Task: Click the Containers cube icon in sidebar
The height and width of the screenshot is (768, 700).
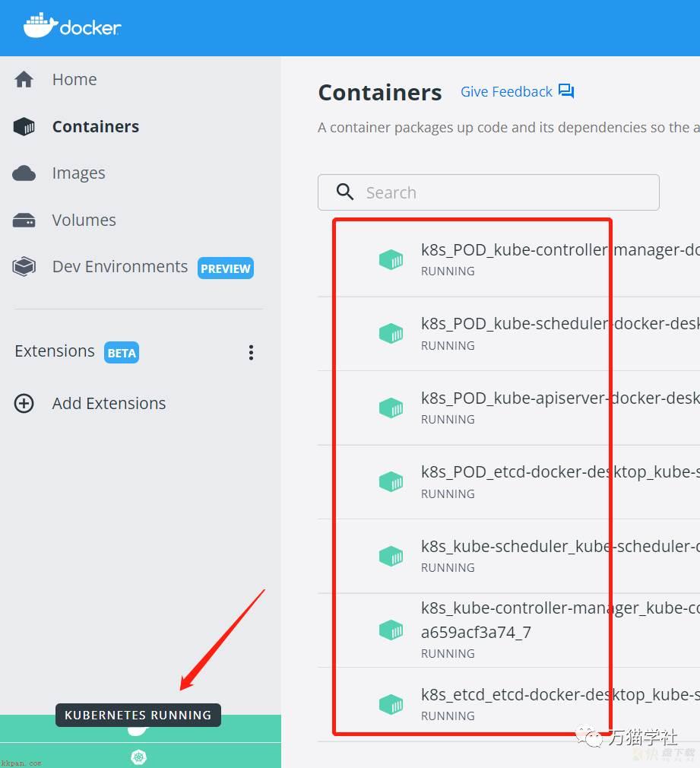Action: click(24, 127)
